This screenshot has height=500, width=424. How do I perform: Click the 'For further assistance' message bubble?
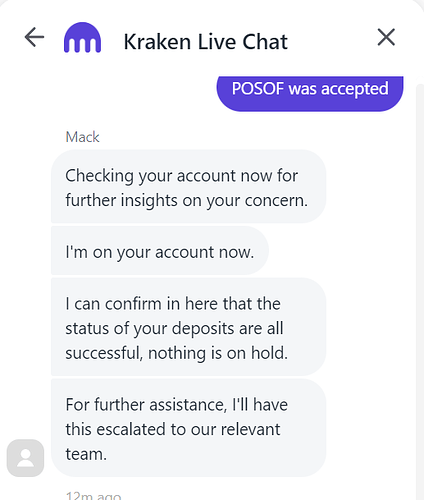[188, 428]
